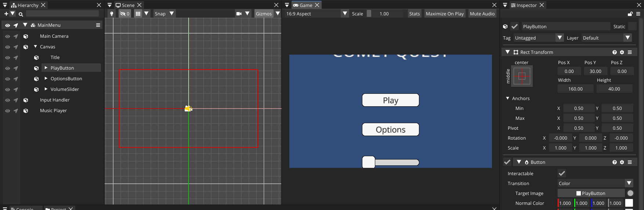Expand the PlayButton node
The width and height of the screenshot is (644, 210).
pos(46,68)
